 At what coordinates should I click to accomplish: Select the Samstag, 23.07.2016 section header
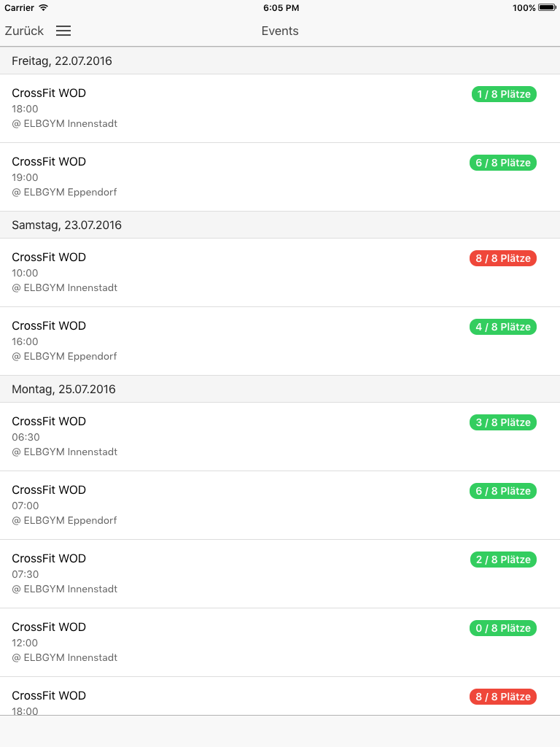(280, 225)
